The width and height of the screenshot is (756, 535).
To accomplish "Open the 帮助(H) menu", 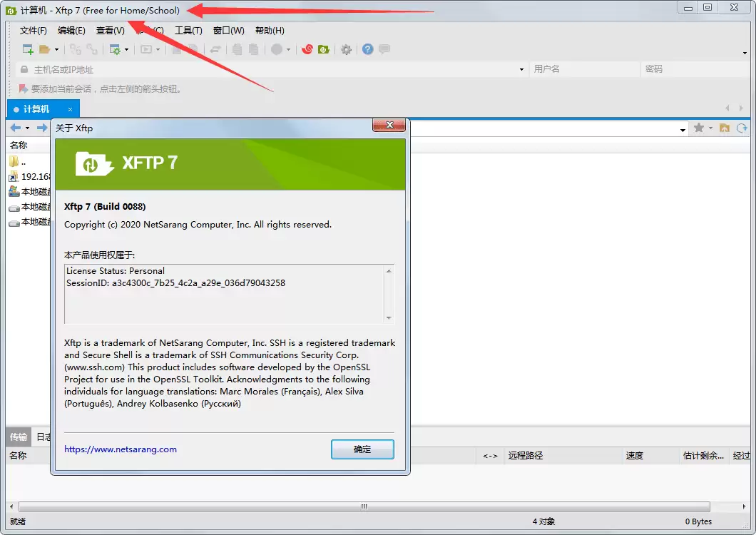I will [x=270, y=31].
